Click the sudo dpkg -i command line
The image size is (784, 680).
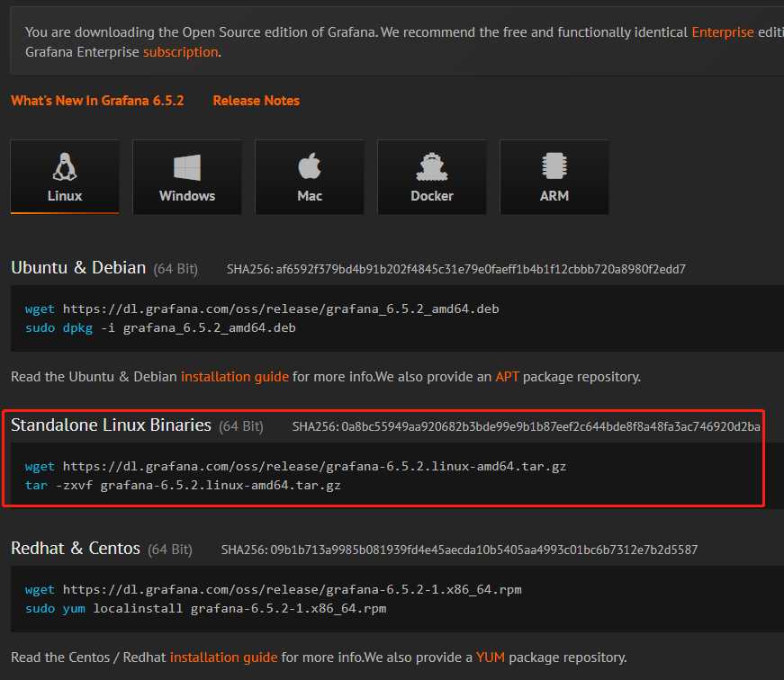(160, 328)
